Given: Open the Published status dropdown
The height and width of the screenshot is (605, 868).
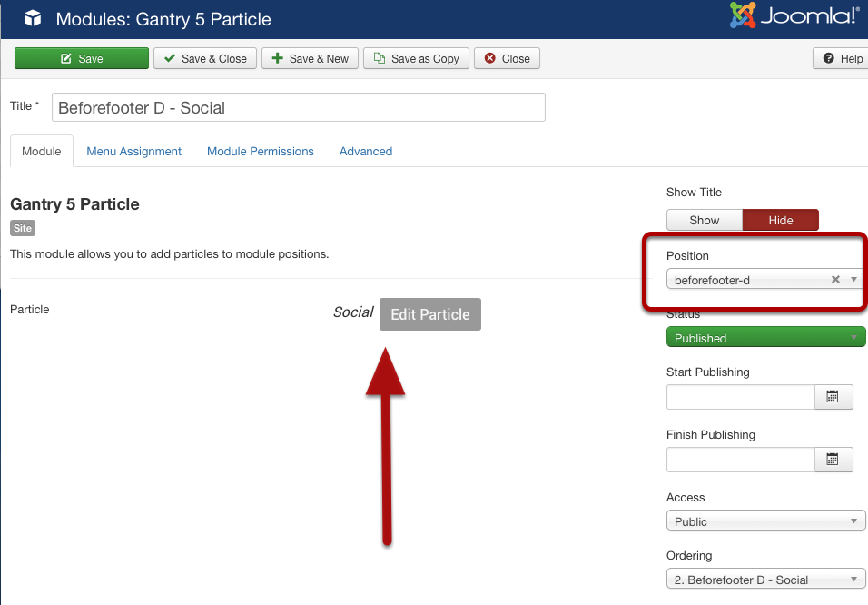Looking at the screenshot, I should 766,337.
